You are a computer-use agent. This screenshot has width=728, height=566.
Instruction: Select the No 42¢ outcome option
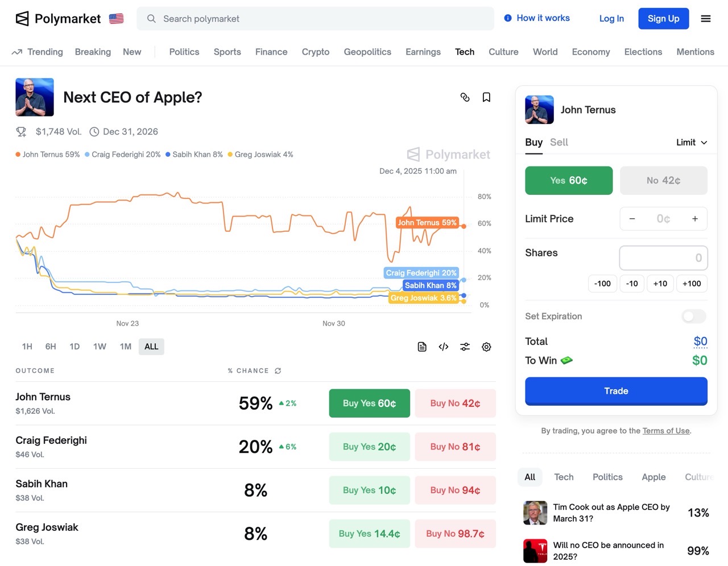[x=663, y=181]
